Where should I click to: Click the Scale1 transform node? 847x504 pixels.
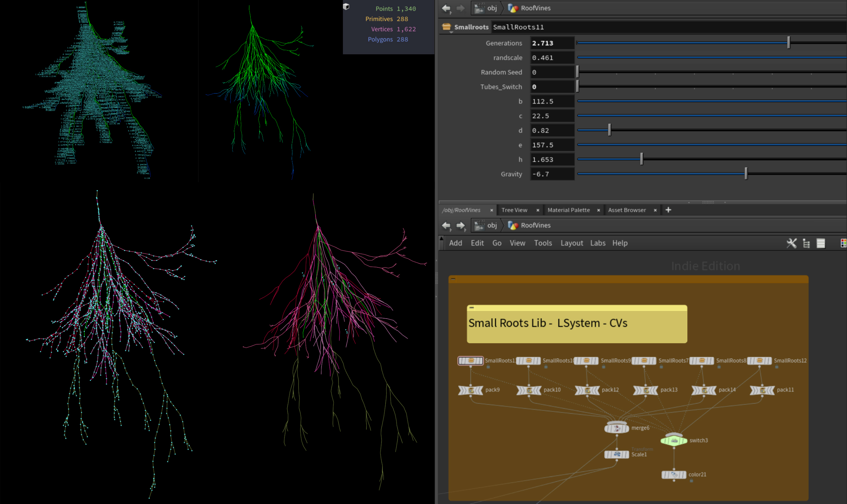click(616, 454)
